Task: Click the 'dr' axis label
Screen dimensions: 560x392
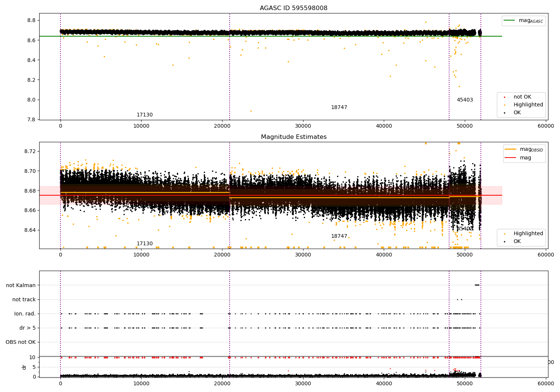Action: [24, 367]
